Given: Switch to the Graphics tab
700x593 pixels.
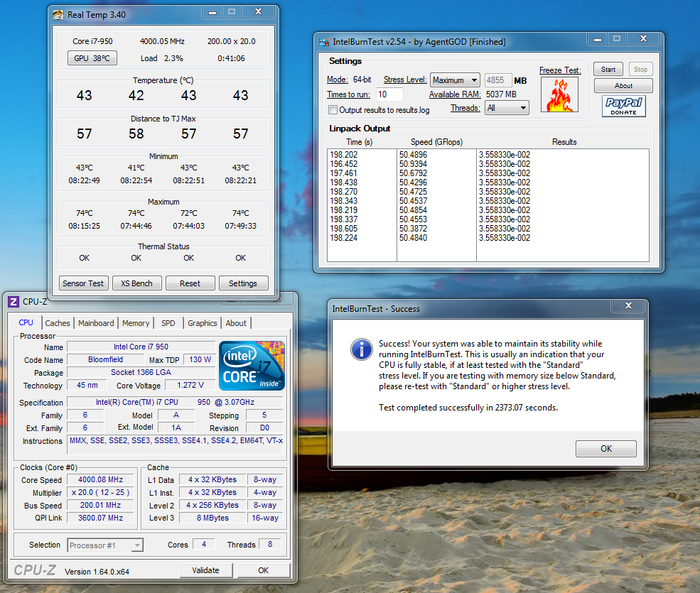Looking at the screenshot, I should pyautogui.click(x=203, y=323).
